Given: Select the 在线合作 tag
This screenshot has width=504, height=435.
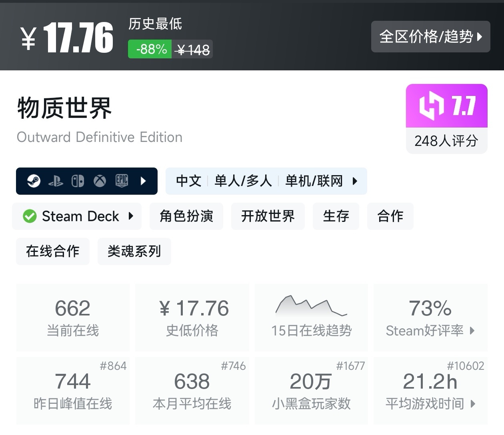Looking at the screenshot, I should 53,251.
